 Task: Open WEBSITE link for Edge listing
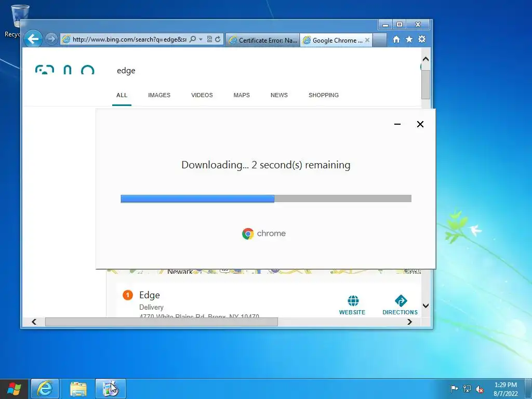point(352,305)
